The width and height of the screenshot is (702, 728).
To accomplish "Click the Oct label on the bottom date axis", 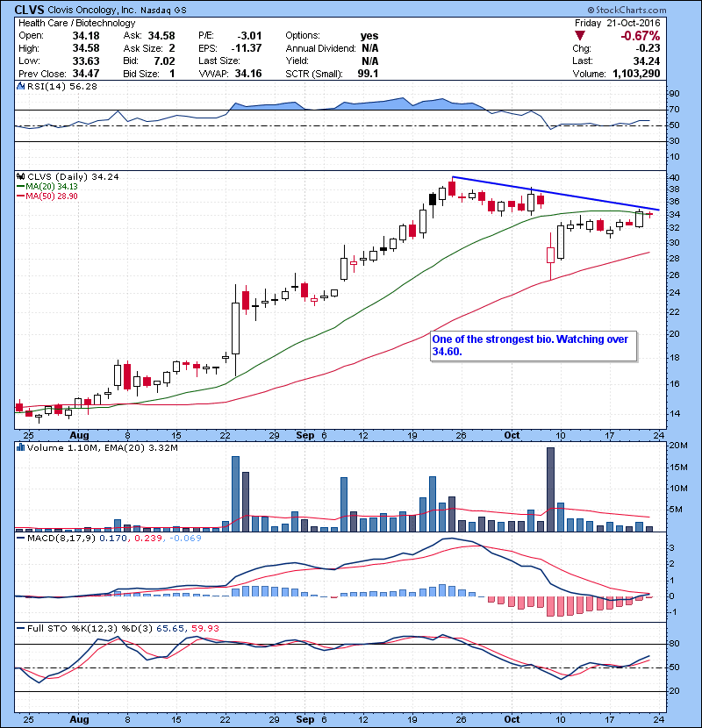I will point(512,719).
